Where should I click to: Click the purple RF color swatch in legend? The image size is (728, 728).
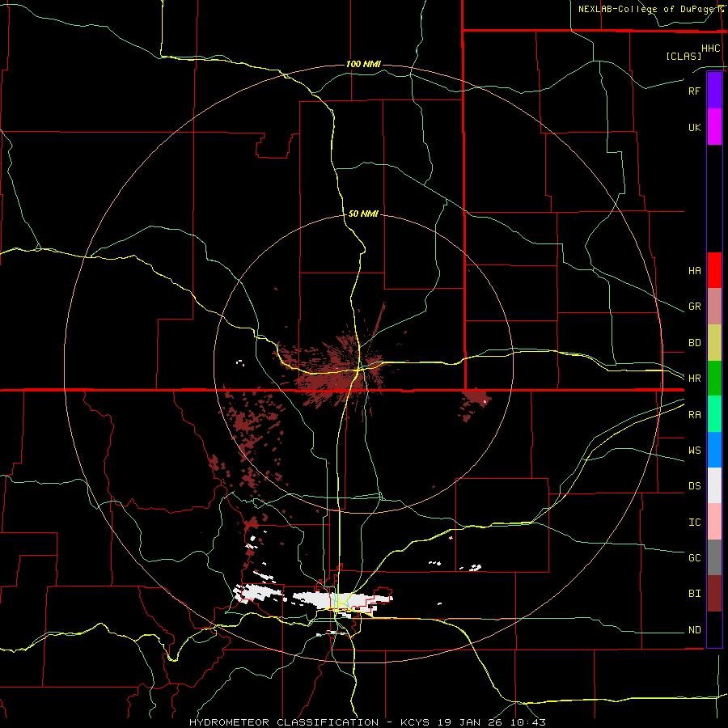[714, 90]
